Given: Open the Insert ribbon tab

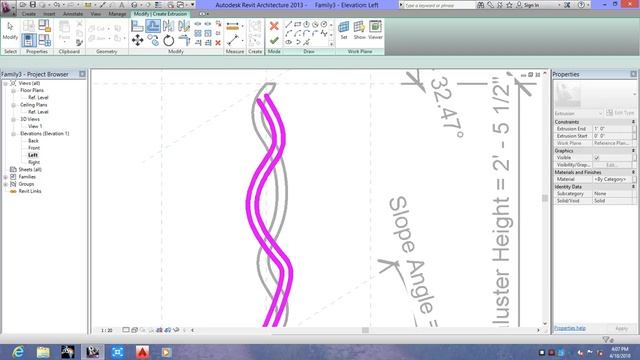Looking at the screenshot, I should point(49,14).
